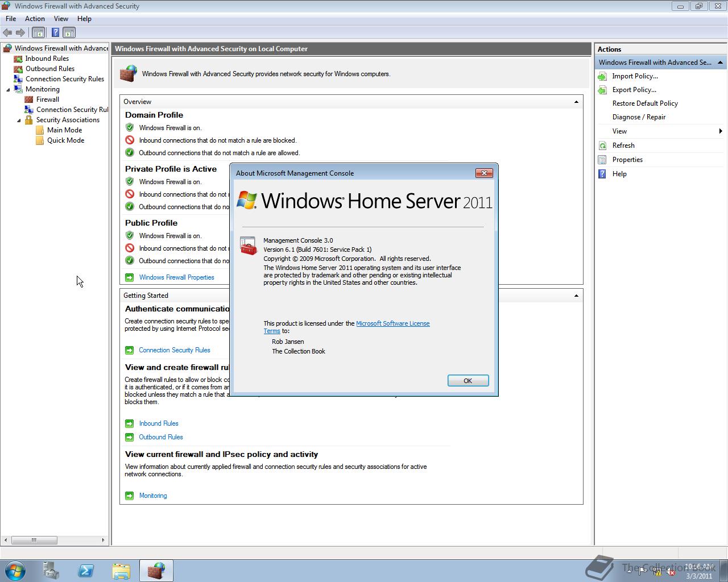The height and width of the screenshot is (582, 728).
Task: Select Firewall under Monitoring
Action: (48, 99)
